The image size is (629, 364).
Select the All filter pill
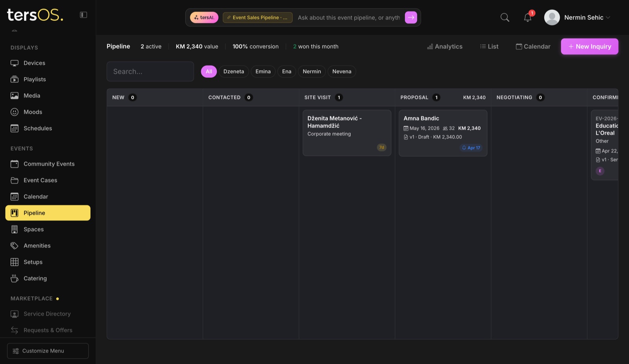click(209, 71)
